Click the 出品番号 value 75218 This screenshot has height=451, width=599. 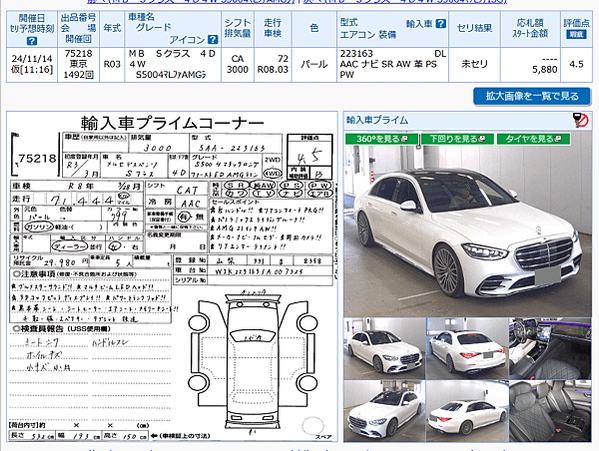pos(79,53)
